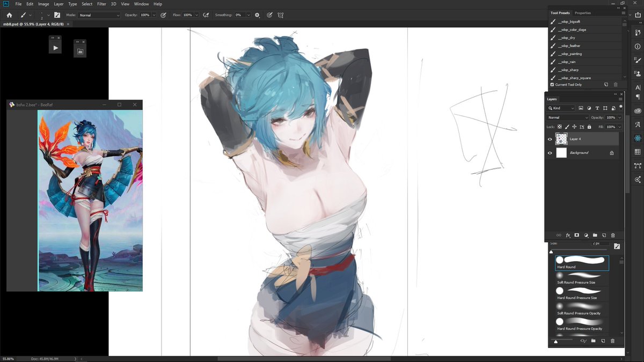Filter layers by shape layers icon

(604, 108)
